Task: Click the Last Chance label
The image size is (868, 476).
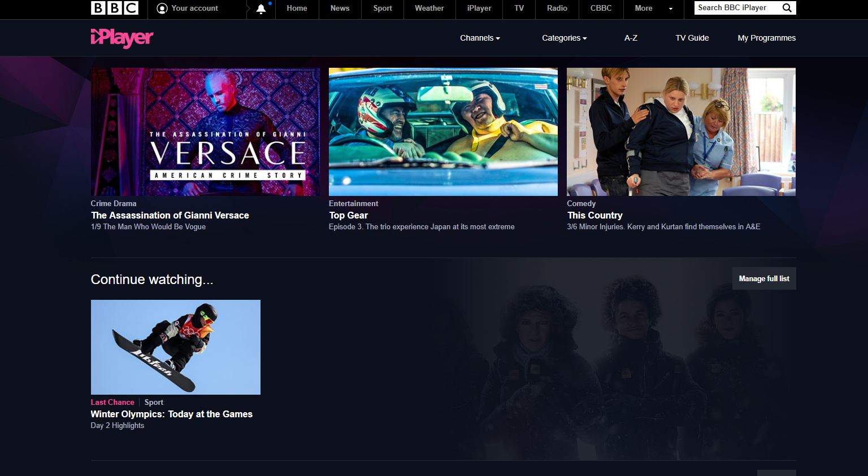Action: 112,402
